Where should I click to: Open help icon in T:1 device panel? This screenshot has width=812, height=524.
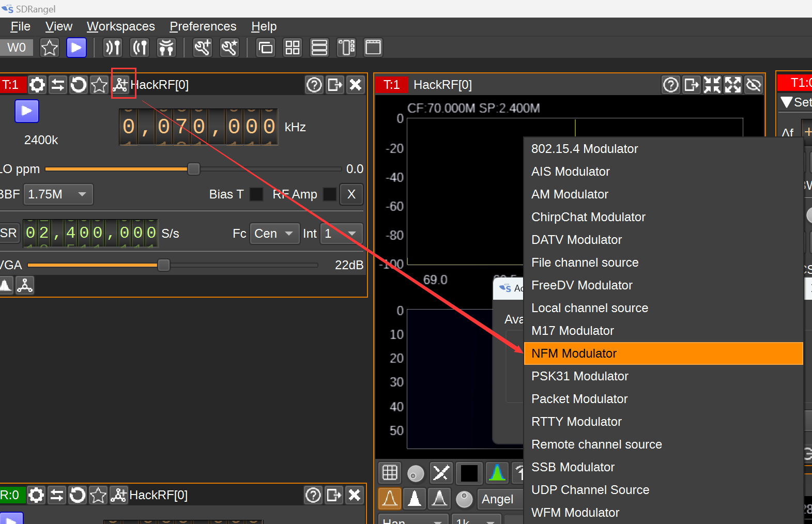pyautogui.click(x=314, y=85)
